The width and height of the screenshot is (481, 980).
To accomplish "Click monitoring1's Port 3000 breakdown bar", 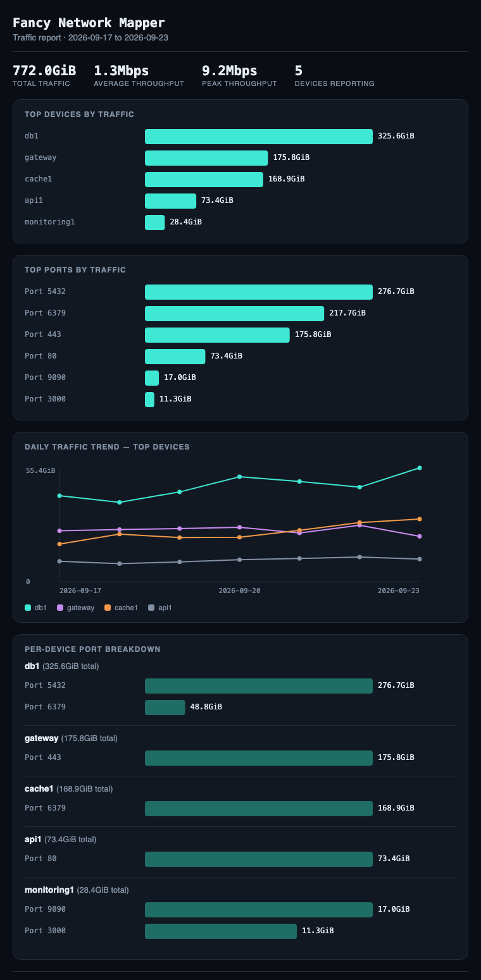I will [x=221, y=931].
